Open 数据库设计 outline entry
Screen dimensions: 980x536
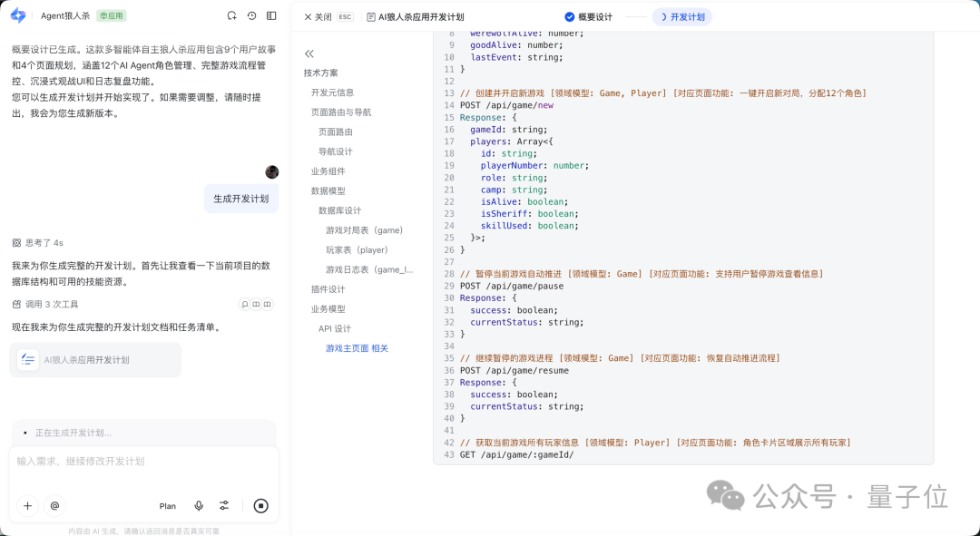(x=340, y=210)
